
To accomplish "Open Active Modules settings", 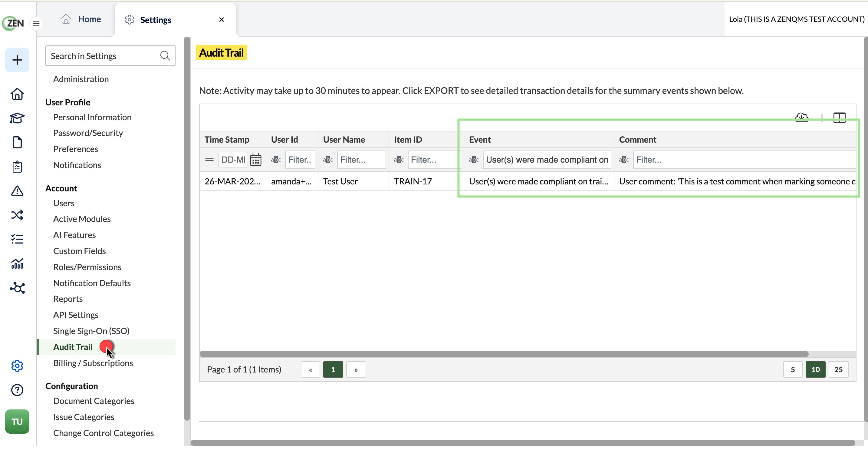I will 82,220.
